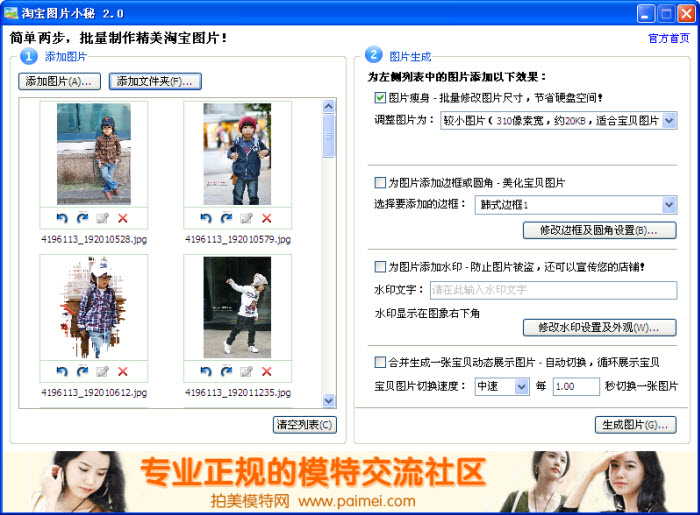Remove 4196113_192010528.jpg with red X

click(x=123, y=218)
